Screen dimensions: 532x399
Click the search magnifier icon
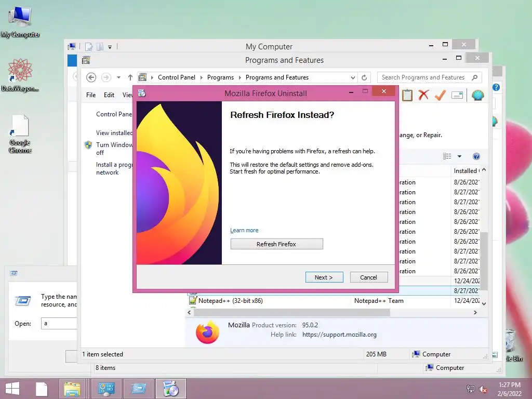click(x=475, y=77)
